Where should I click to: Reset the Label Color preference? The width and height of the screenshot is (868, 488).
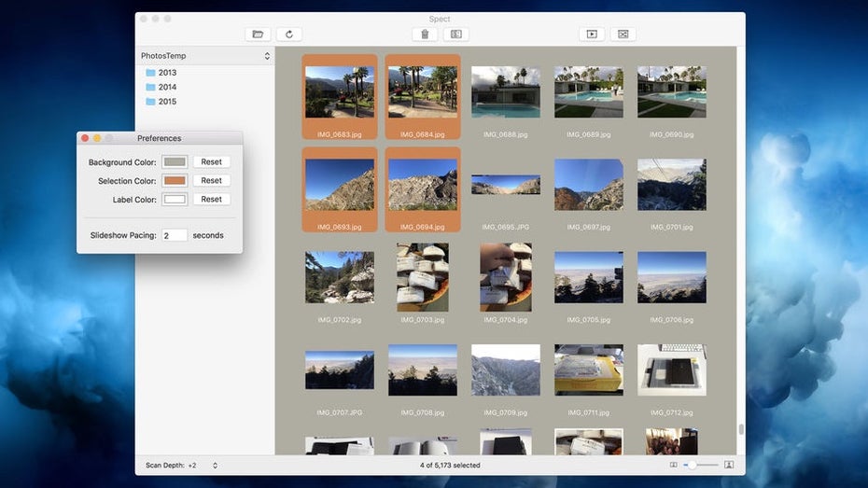pos(211,199)
